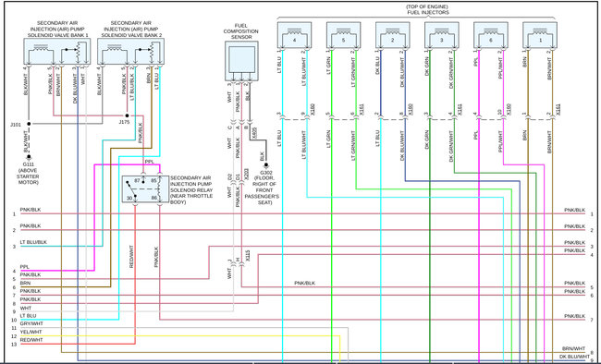Click the secondary air injection relay symbol
Viewport: 601px width, 364px height.
pyautogui.click(x=145, y=189)
